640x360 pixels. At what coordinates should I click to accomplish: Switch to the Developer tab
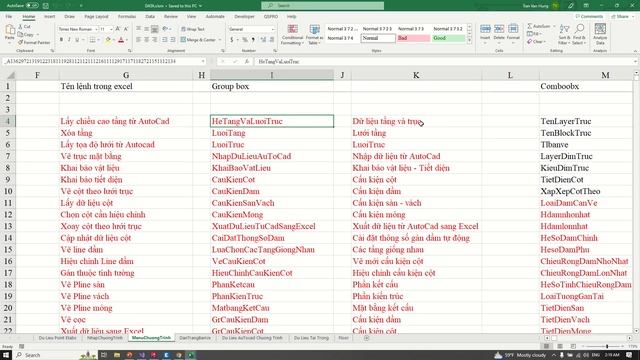[x=244, y=17]
